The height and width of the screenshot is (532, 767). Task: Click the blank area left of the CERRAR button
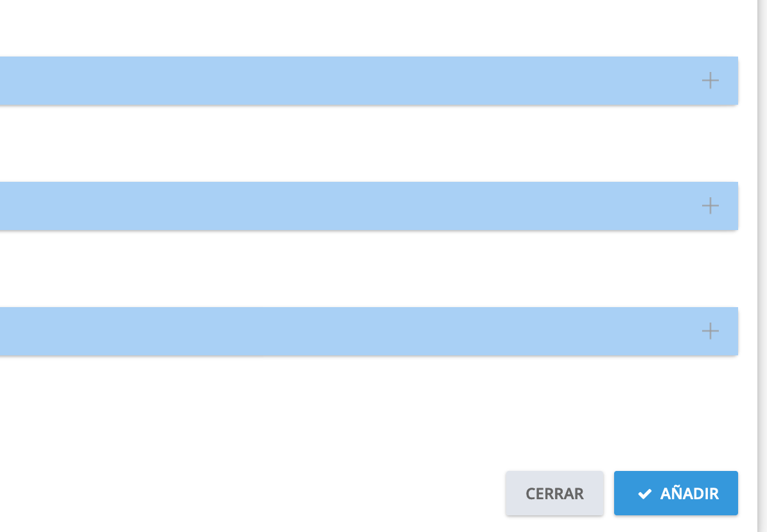click(257, 493)
